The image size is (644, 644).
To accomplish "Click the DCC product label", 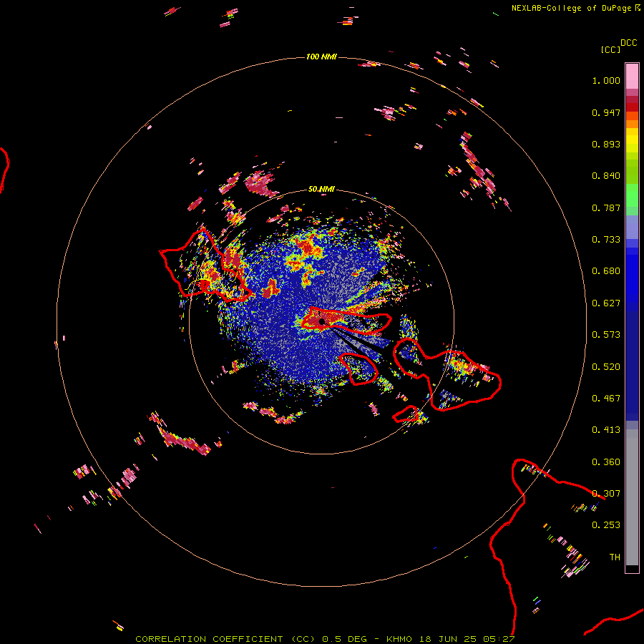I will tap(629, 43).
